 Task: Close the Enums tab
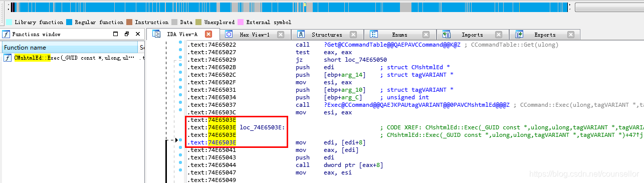(426, 35)
